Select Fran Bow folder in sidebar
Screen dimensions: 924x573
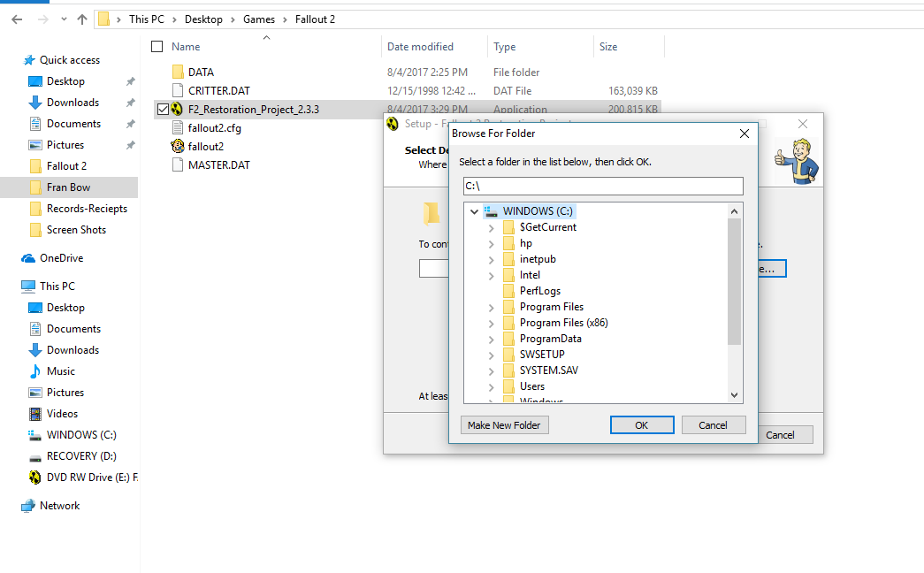[x=68, y=187]
